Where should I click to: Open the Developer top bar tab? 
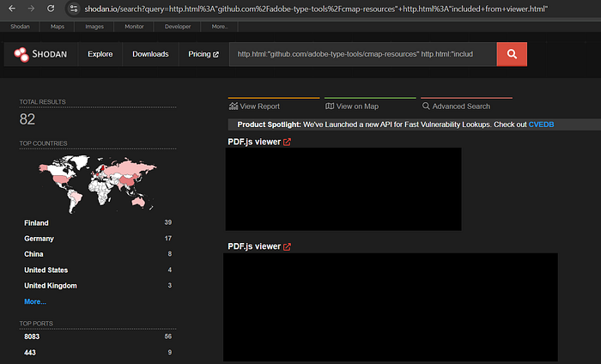tap(178, 27)
